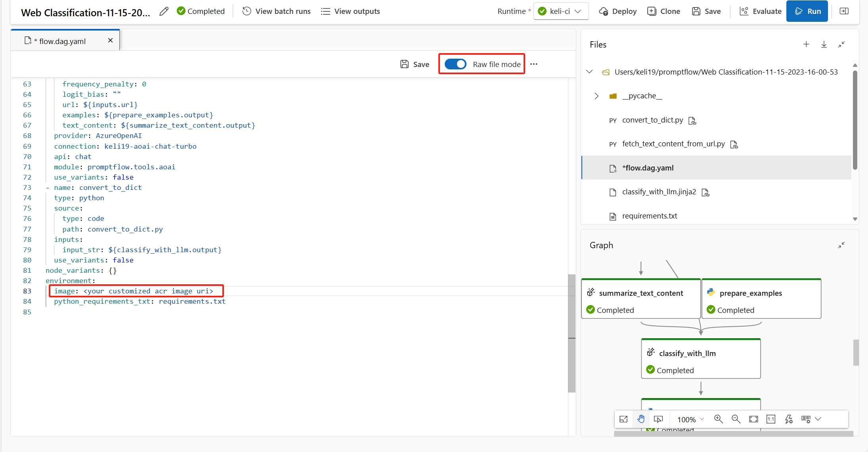The image size is (868, 452).
Task: Expand the __pycache__ folder
Action: [x=597, y=96]
